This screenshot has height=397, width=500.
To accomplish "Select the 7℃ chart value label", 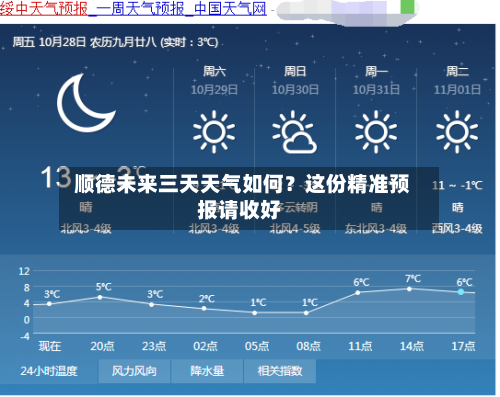I will pos(413,278).
